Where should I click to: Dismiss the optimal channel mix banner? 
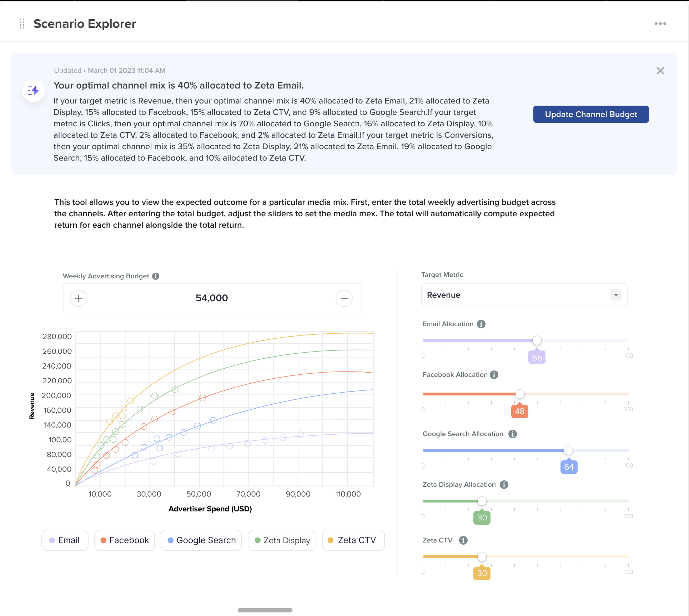coord(660,71)
